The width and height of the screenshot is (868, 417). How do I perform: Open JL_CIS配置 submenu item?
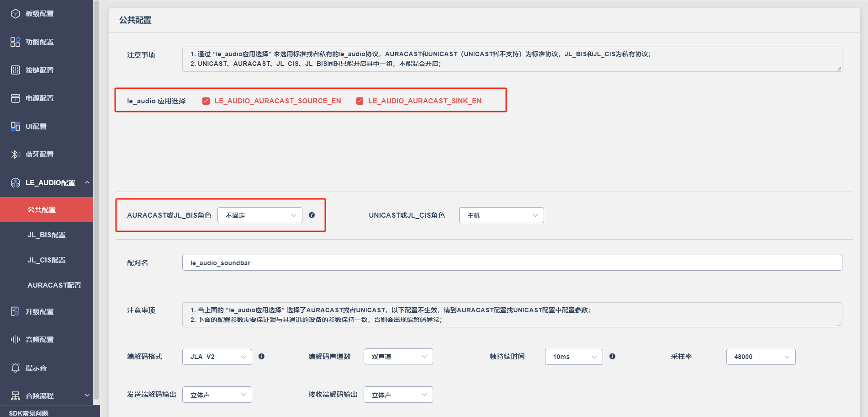pyautogui.click(x=46, y=260)
